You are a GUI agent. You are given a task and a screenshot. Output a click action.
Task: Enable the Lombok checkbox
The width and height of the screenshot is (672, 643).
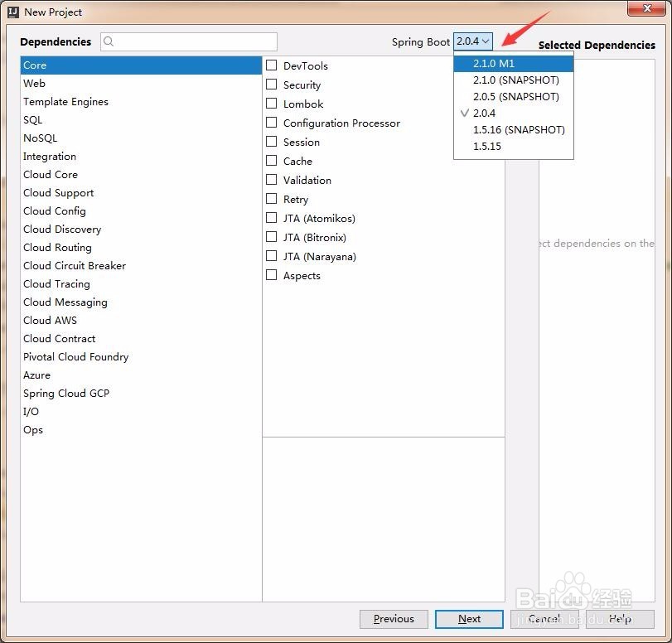(x=271, y=104)
